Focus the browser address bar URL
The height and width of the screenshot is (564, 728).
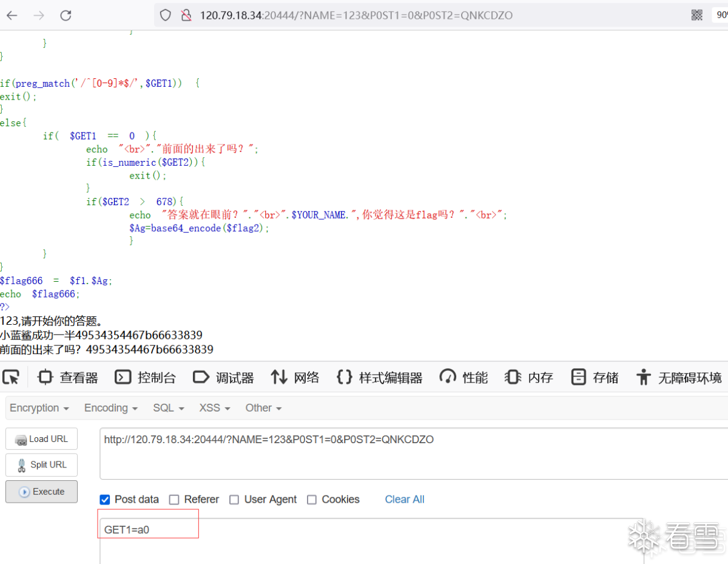pos(356,15)
